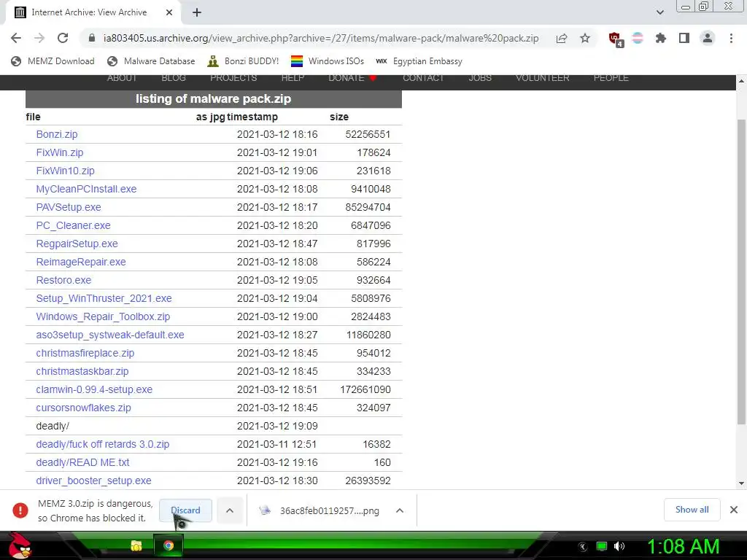Open the Egyptian Embassy bookmark

click(x=419, y=61)
